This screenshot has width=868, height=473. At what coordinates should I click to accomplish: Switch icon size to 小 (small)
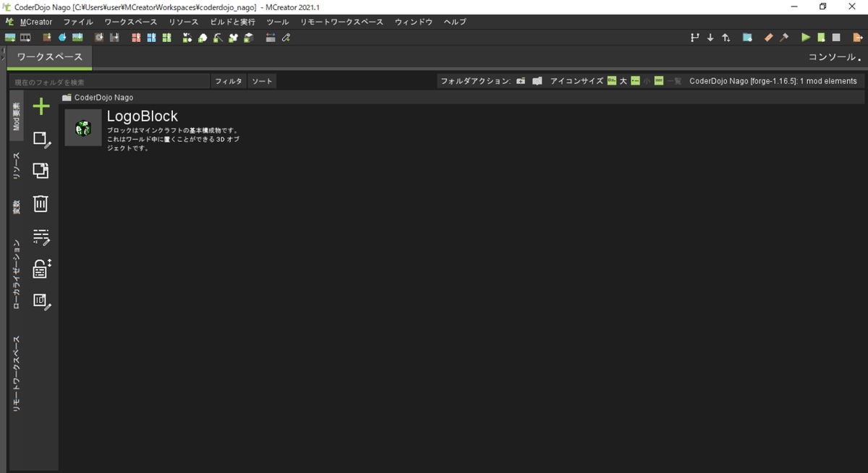pos(637,81)
